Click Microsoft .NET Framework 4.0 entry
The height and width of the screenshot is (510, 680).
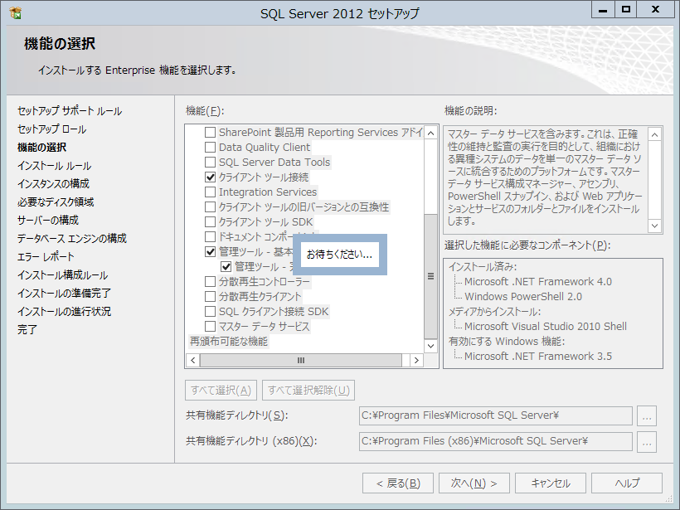click(538, 281)
